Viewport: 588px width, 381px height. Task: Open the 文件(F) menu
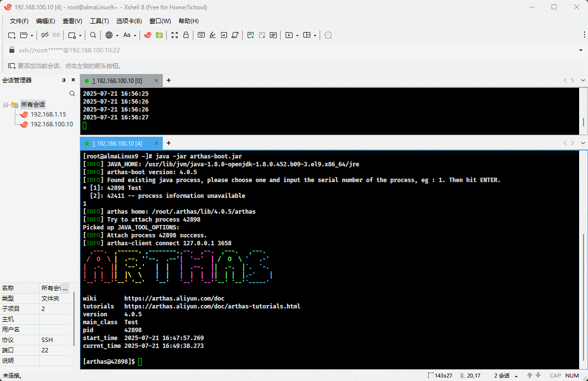point(19,21)
